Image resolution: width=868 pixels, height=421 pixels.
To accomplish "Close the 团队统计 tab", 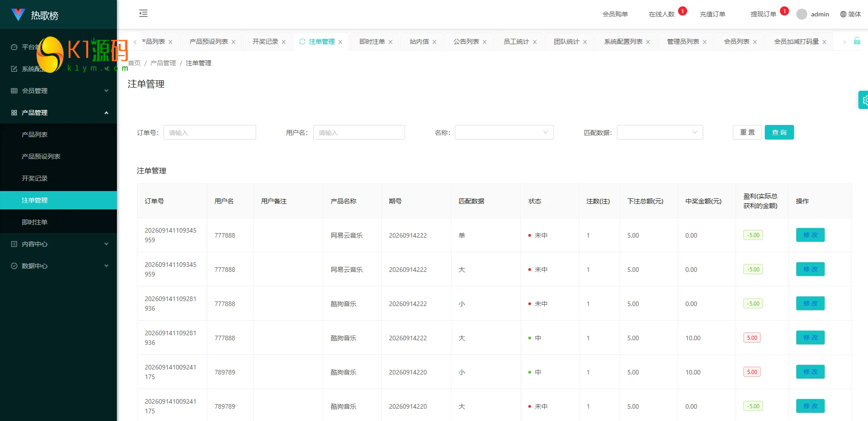I will (x=585, y=42).
